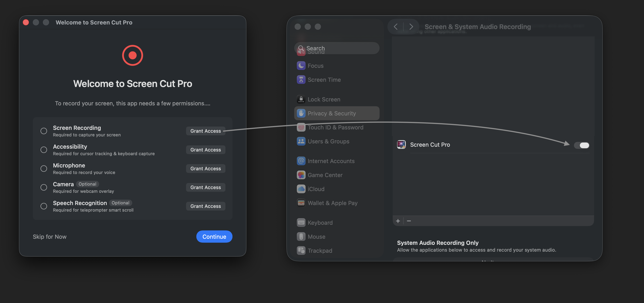Click the Screen & System Audio Recording title
Image resolution: width=644 pixels, height=303 pixels.
point(477,27)
